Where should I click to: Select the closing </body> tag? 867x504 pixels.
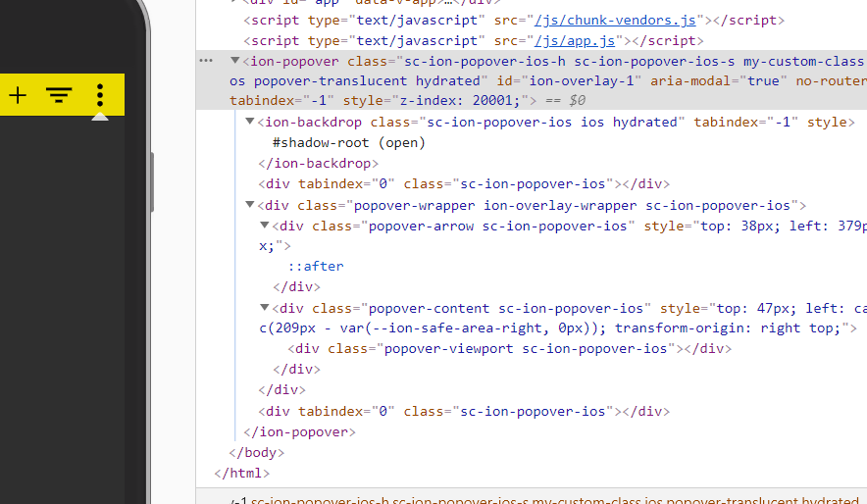tap(257, 453)
